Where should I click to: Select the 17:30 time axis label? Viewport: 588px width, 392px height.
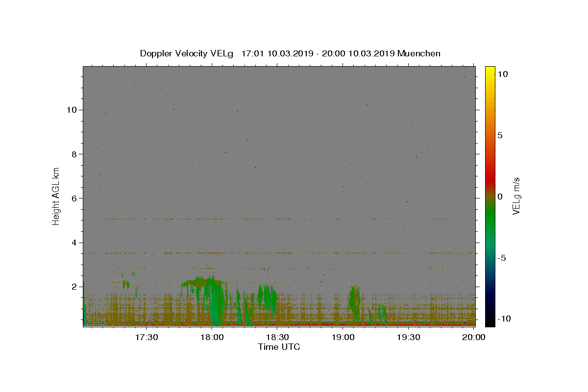pos(147,337)
